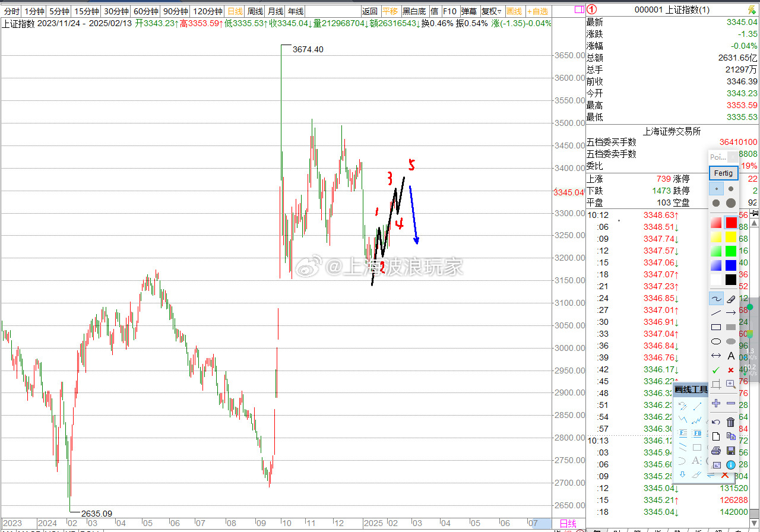Toggle 画线 drawing mode button
760x532 pixels.
[x=514, y=11]
